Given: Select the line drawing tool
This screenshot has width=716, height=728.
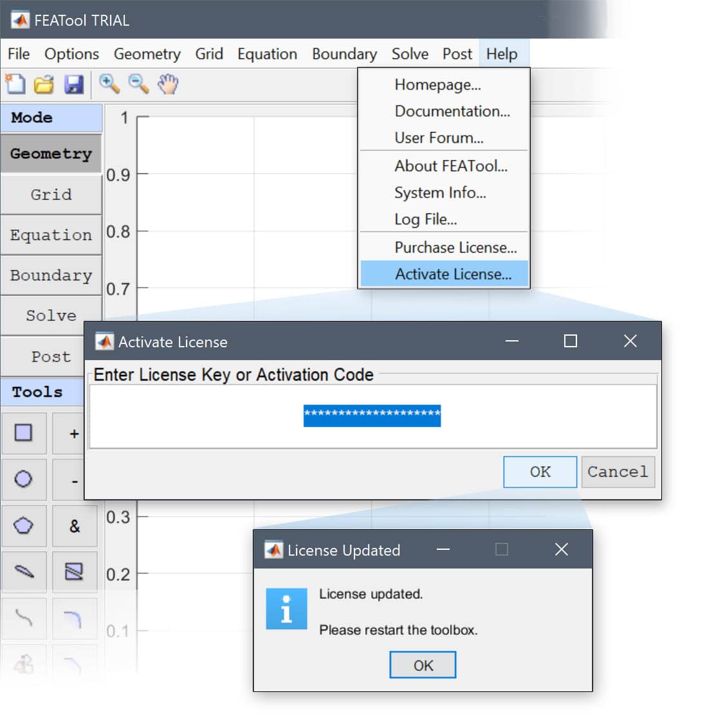Looking at the screenshot, I should coord(24,572).
